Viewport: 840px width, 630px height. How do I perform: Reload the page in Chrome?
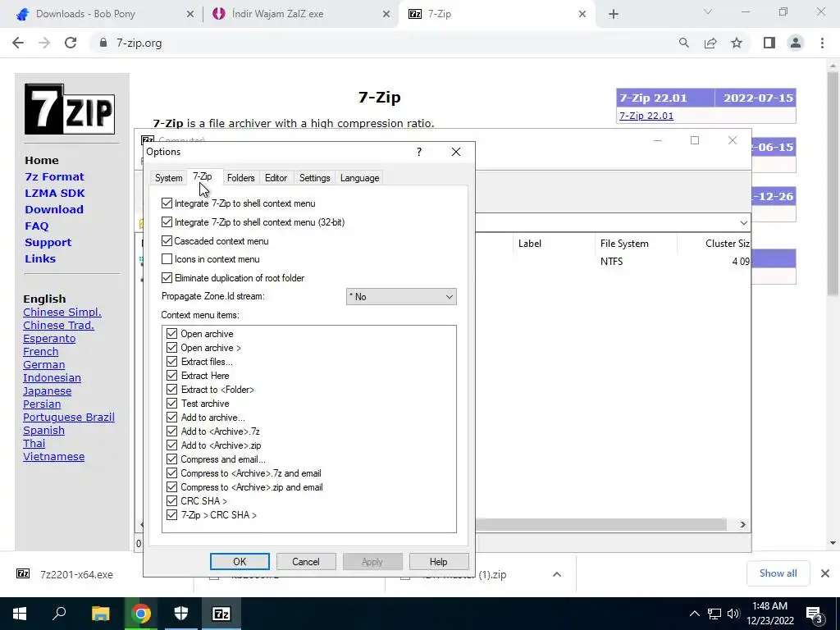(x=71, y=43)
